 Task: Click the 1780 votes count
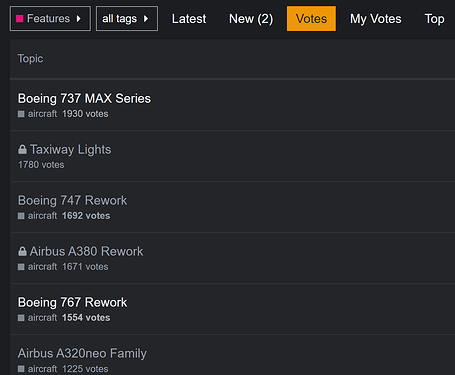pyautogui.click(x=41, y=165)
